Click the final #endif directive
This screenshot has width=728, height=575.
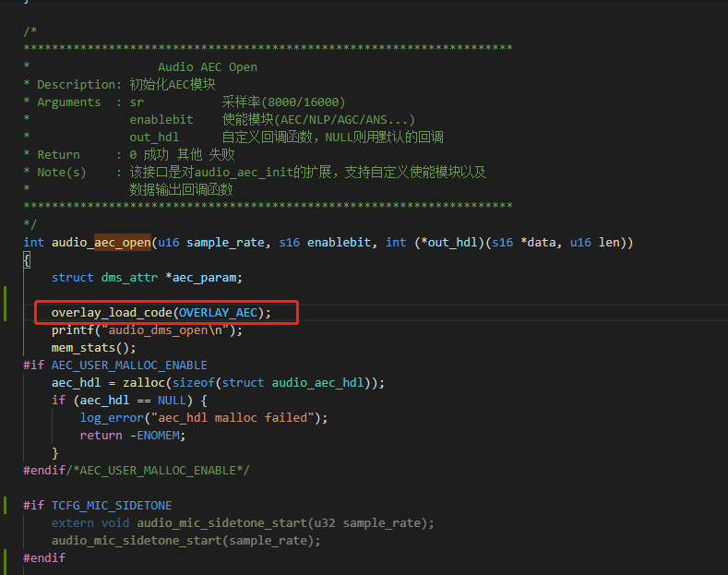click(44, 558)
